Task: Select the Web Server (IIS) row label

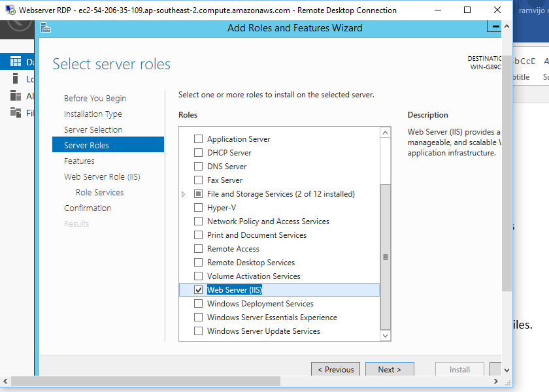Action: 234,290
